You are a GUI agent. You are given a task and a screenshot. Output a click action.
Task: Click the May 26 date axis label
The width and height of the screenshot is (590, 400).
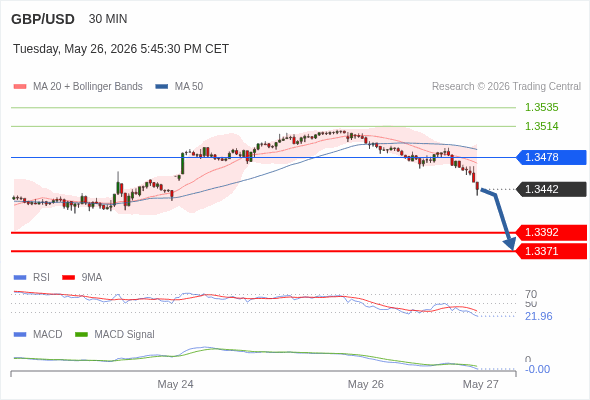point(366,384)
